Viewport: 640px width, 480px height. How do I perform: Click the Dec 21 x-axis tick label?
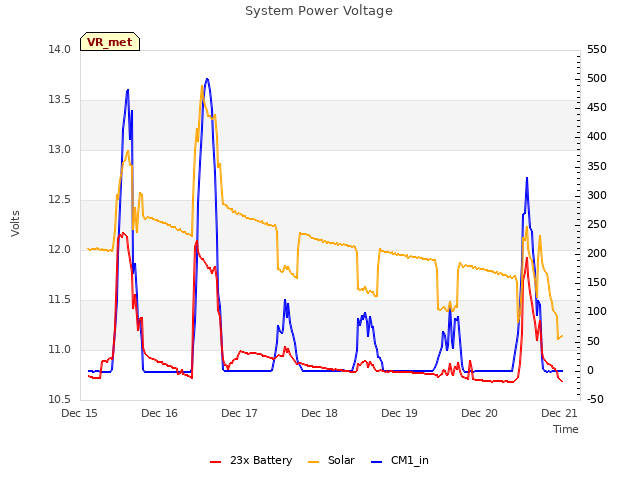[x=560, y=413]
